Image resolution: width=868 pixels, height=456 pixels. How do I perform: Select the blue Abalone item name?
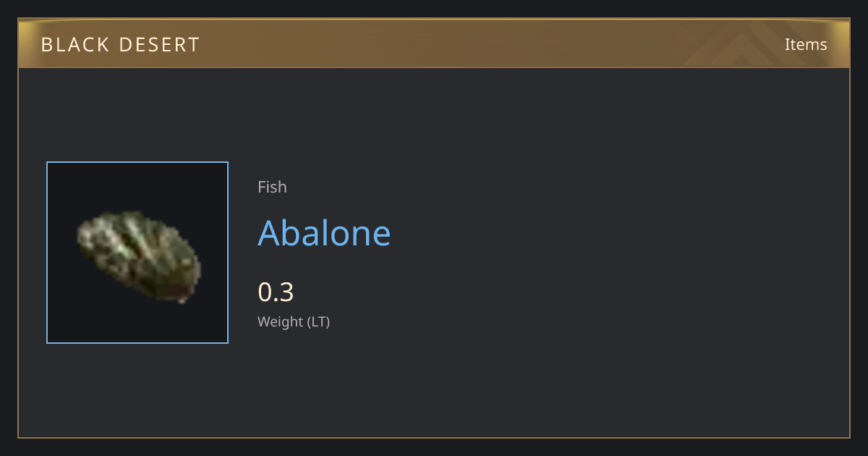point(324,233)
